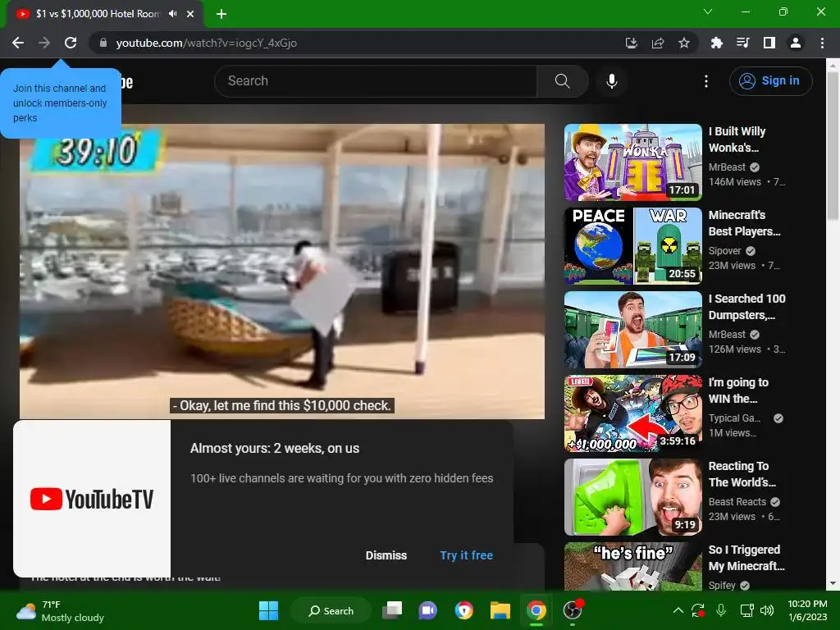Open Task View on the taskbar

point(392,610)
